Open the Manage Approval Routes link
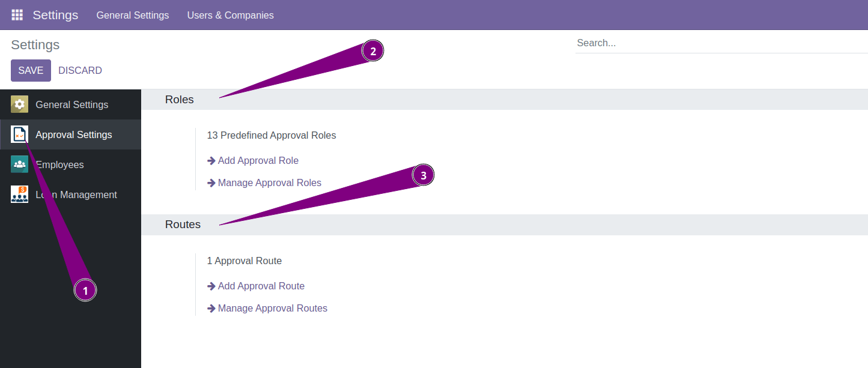This screenshot has width=868, height=368. (272, 308)
